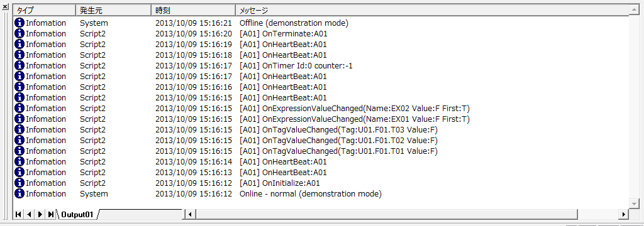The image size is (644, 226).
Task: Sort by the メッセージ column header
Action: coord(432,10)
